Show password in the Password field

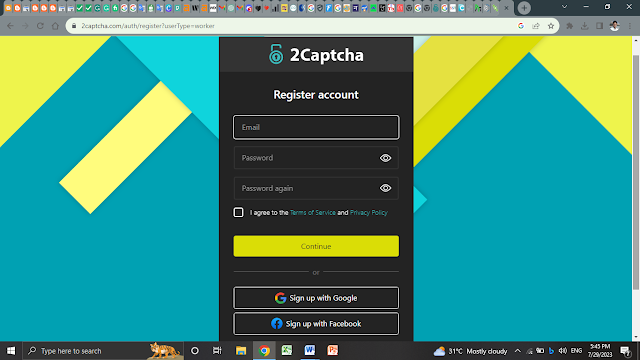pos(385,158)
